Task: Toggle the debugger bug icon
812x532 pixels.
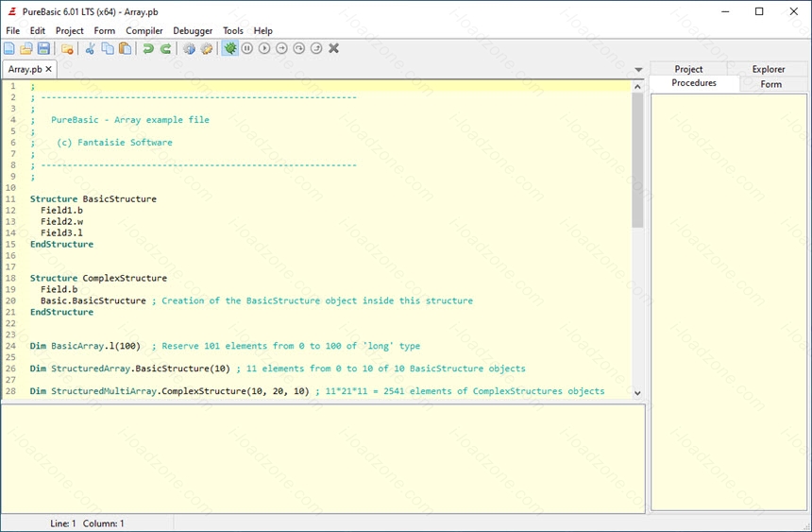Action: pos(230,49)
